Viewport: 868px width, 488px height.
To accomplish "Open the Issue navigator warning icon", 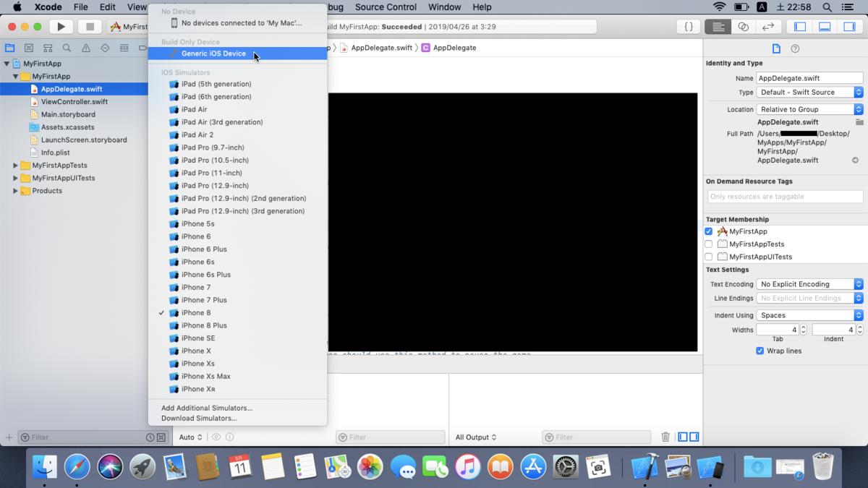I will (x=86, y=48).
